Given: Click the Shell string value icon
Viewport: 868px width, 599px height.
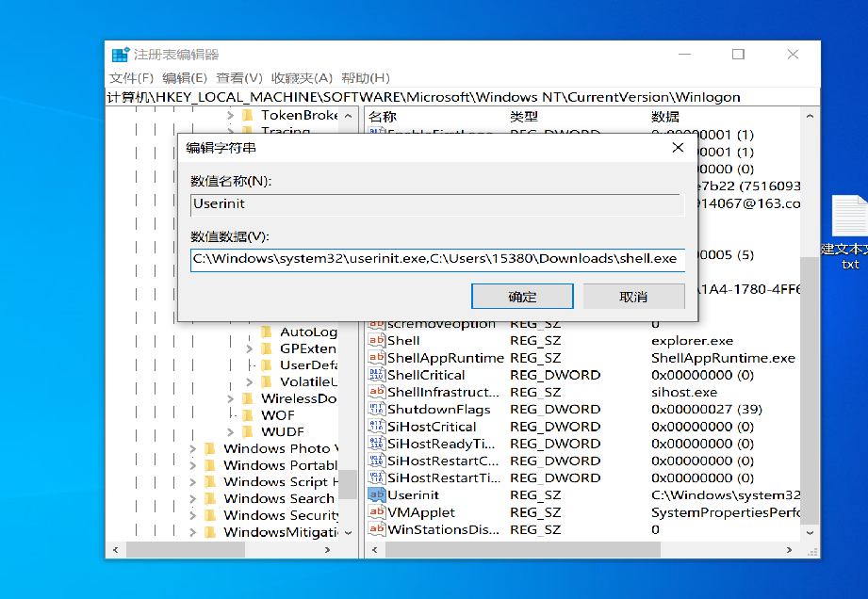Looking at the screenshot, I should [376, 341].
